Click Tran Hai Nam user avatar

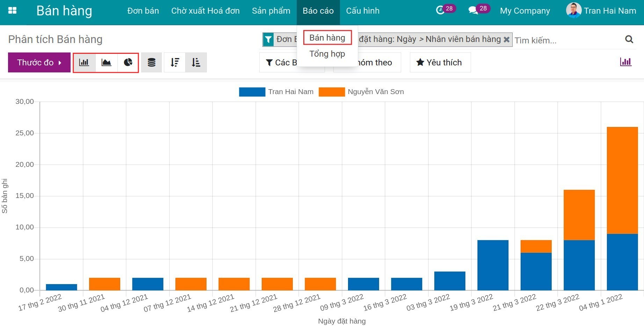pyautogui.click(x=573, y=10)
